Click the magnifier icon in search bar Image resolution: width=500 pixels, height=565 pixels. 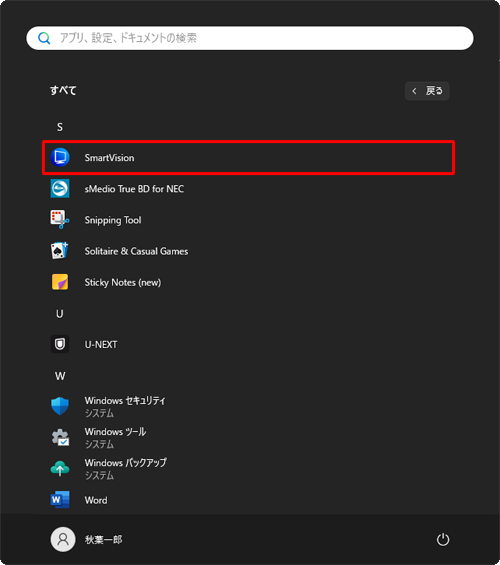coord(44,38)
